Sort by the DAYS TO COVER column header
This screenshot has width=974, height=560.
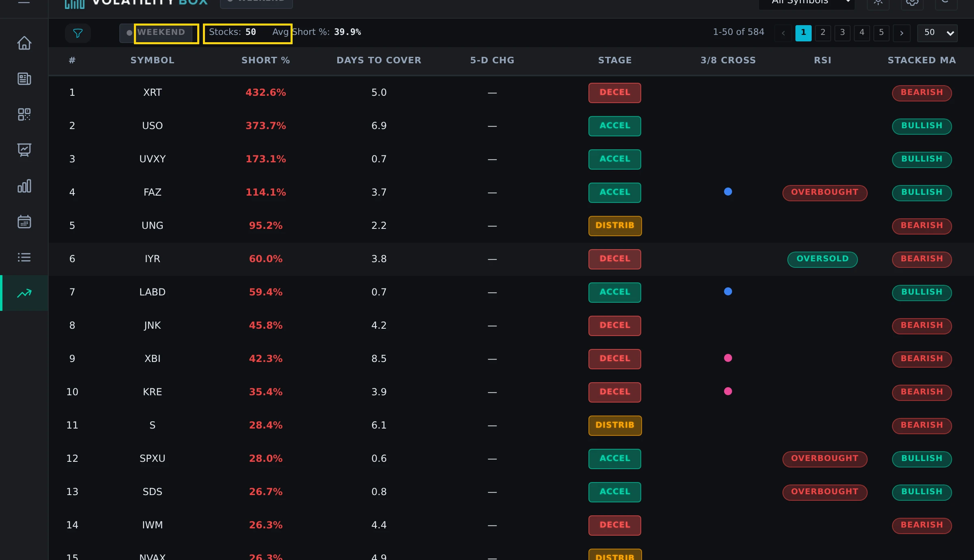click(x=379, y=60)
